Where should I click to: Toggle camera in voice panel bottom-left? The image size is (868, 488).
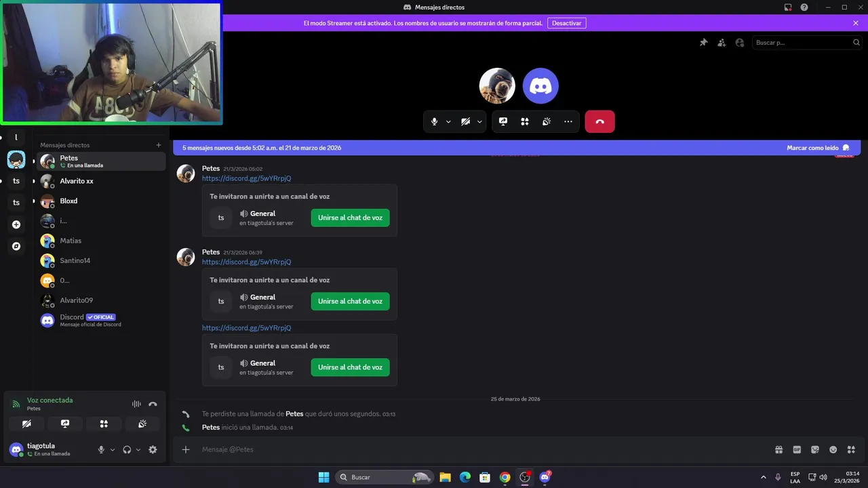[x=26, y=424]
